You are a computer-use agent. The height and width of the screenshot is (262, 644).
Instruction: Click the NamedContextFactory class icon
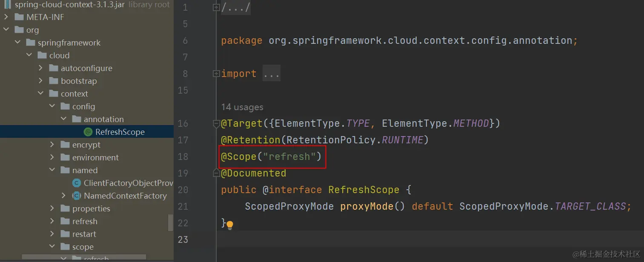pos(77,196)
